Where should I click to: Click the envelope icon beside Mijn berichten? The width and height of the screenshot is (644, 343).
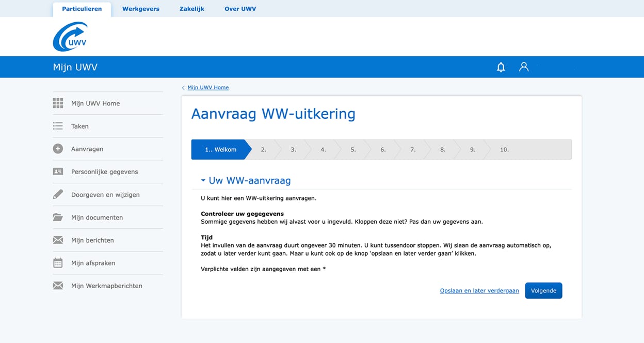tap(58, 240)
